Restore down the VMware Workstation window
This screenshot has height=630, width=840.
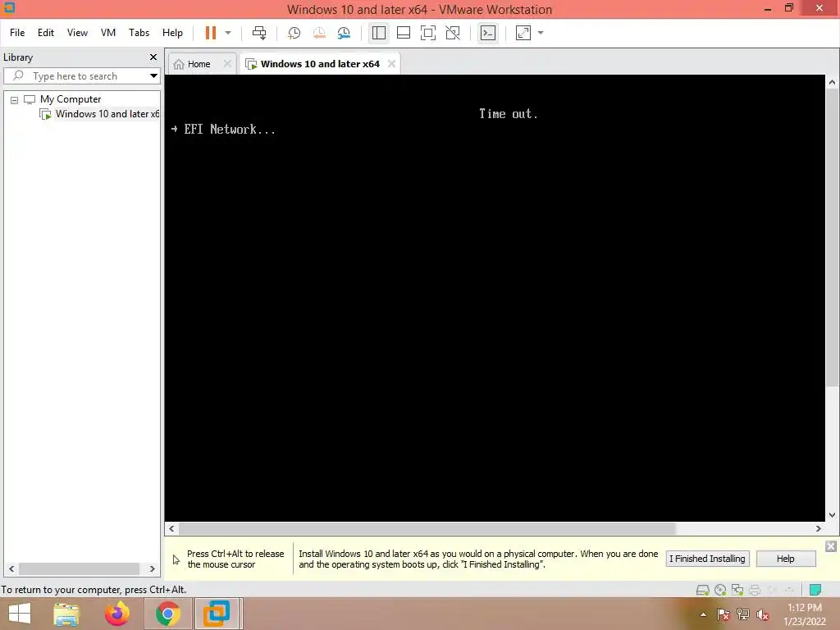(789, 8)
